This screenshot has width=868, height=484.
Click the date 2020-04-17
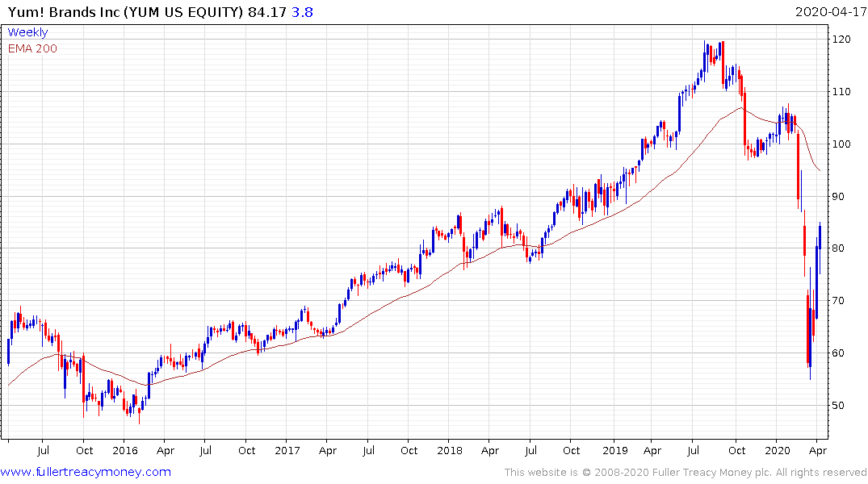(x=830, y=11)
